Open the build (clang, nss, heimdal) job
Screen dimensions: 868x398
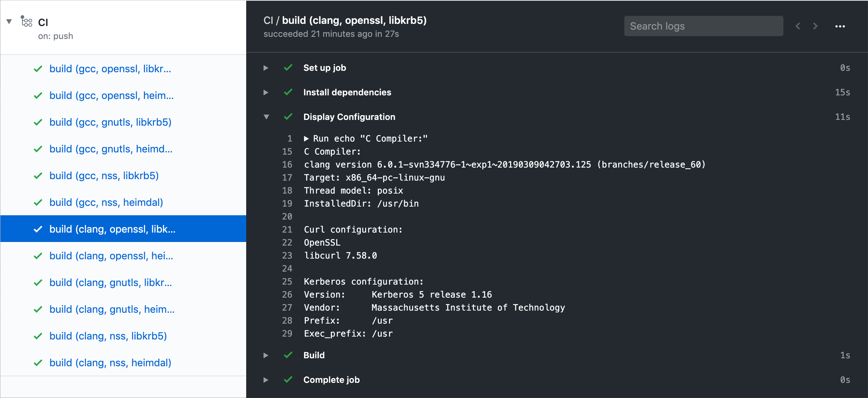[x=110, y=363]
